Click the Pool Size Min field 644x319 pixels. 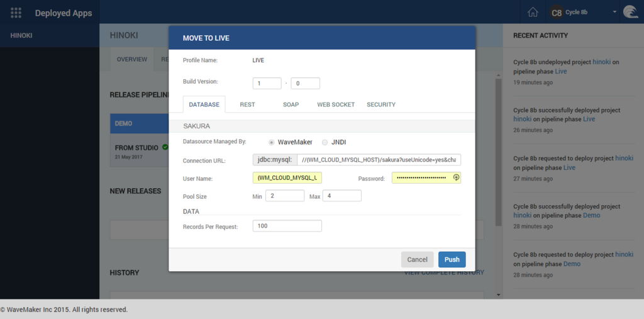[285, 196]
